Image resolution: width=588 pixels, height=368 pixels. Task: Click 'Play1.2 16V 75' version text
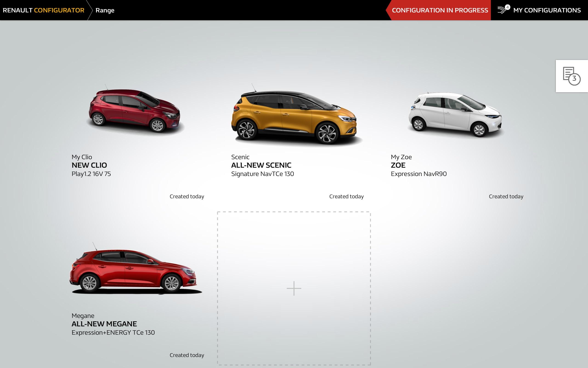[91, 174]
